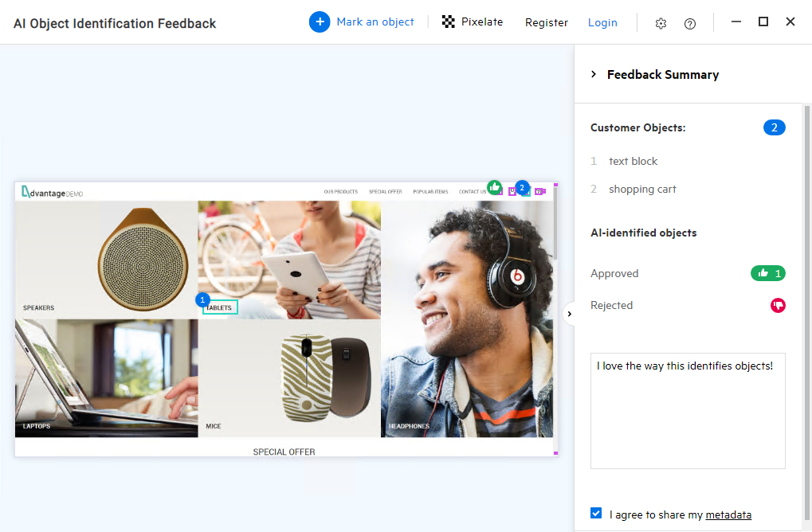The width and height of the screenshot is (812, 532).
Task: Click the blue plus Mark an object icon
Action: (320, 22)
